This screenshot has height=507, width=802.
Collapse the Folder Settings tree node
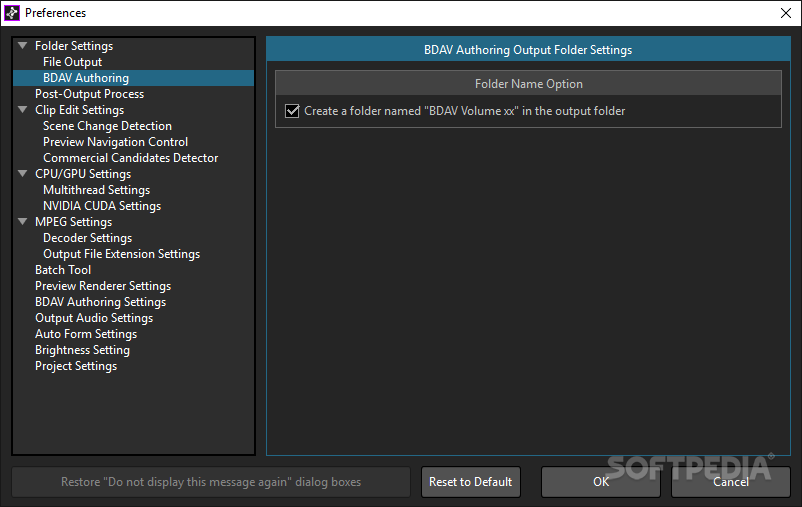click(x=23, y=46)
